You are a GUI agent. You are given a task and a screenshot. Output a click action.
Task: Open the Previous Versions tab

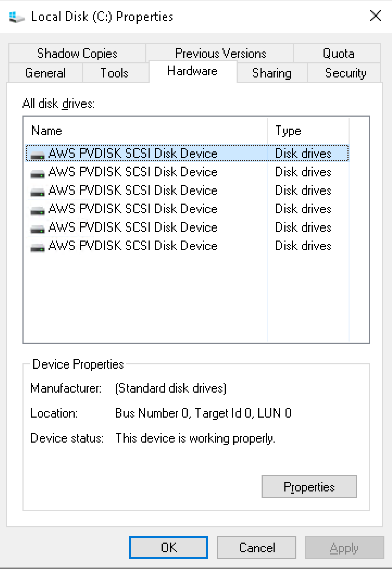pos(220,53)
